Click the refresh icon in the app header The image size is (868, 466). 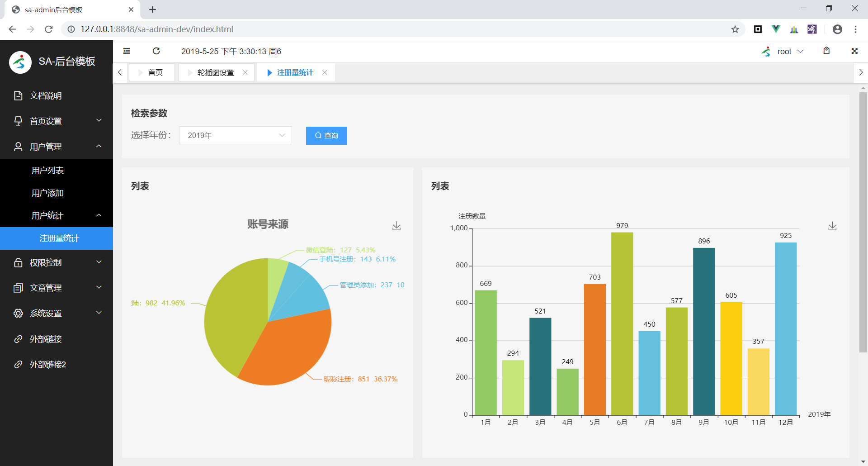[156, 51]
